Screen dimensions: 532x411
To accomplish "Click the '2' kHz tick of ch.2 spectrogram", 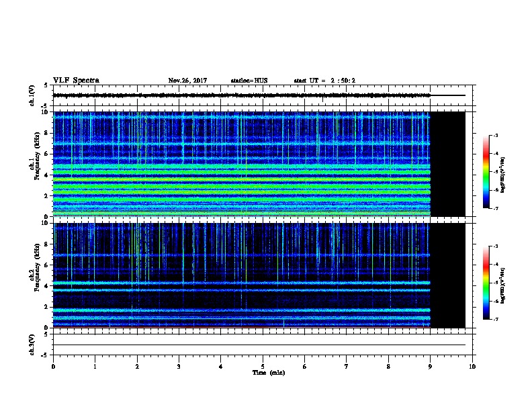I will click(46, 307).
